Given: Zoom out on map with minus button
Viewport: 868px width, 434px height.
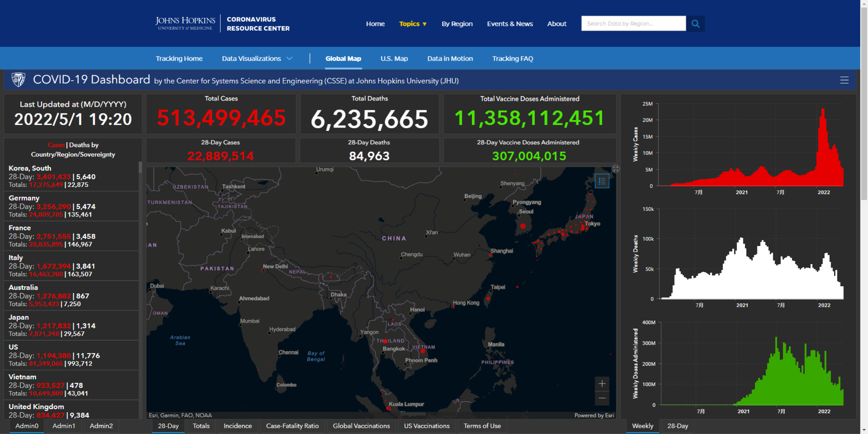Looking at the screenshot, I should [x=602, y=398].
